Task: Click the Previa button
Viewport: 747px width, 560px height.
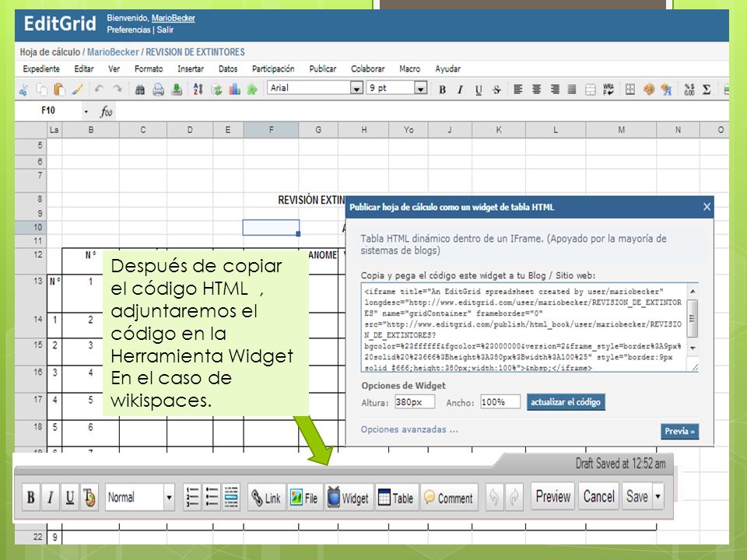Action: coord(679,432)
